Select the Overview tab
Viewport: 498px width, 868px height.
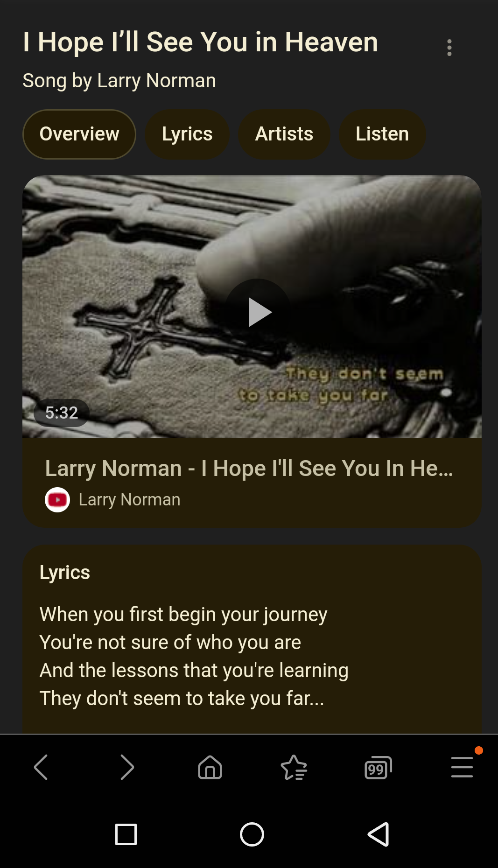[79, 134]
